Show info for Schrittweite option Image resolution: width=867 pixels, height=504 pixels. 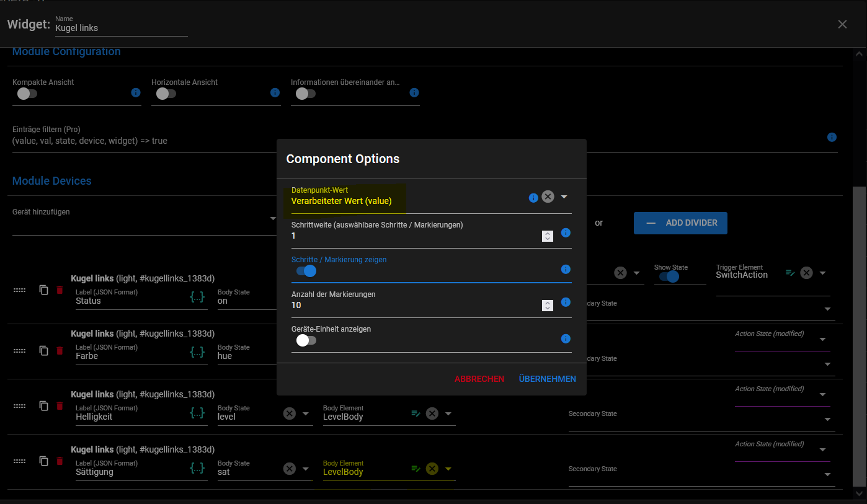point(566,232)
